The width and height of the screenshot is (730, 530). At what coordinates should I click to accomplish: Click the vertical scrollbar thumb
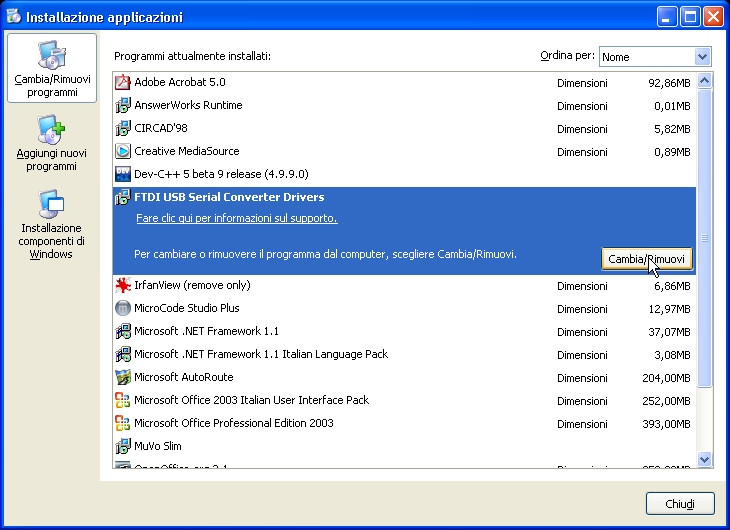click(704, 238)
